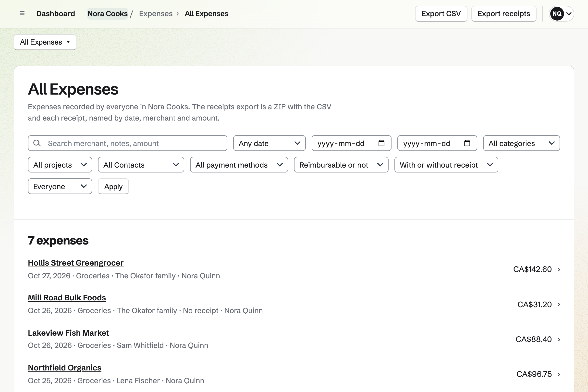Open the hamburger menu icon
The width and height of the screenshot is (588, 392).
coord(22,13)
